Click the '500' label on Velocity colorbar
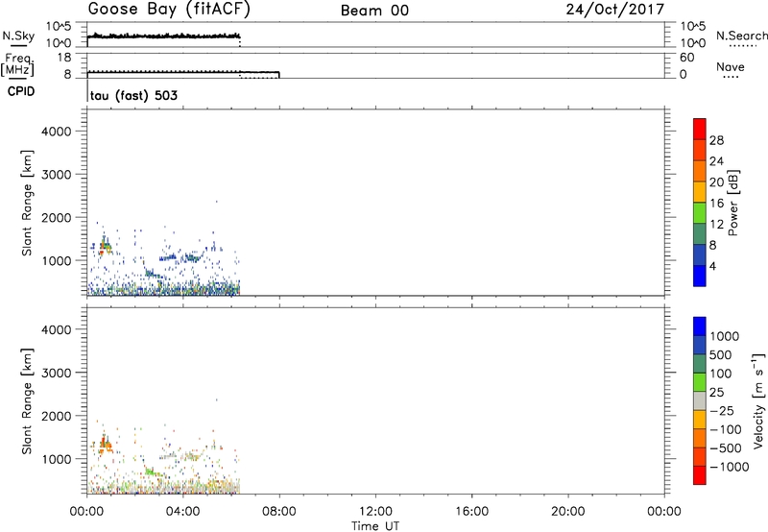The width and height of the screenshot is (768, 532). click(x=721, y=355)
